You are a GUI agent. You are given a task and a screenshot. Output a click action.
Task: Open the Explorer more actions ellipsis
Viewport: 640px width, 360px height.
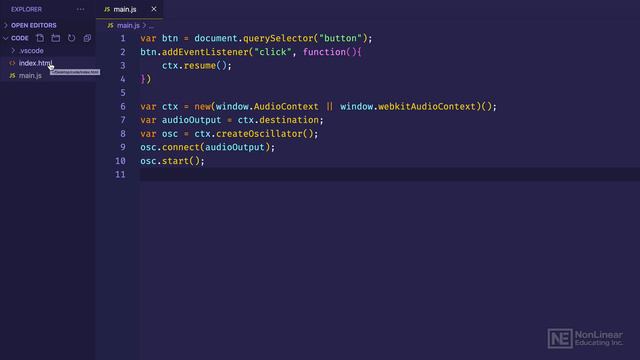pyautogui.click(x=80, y=9)
